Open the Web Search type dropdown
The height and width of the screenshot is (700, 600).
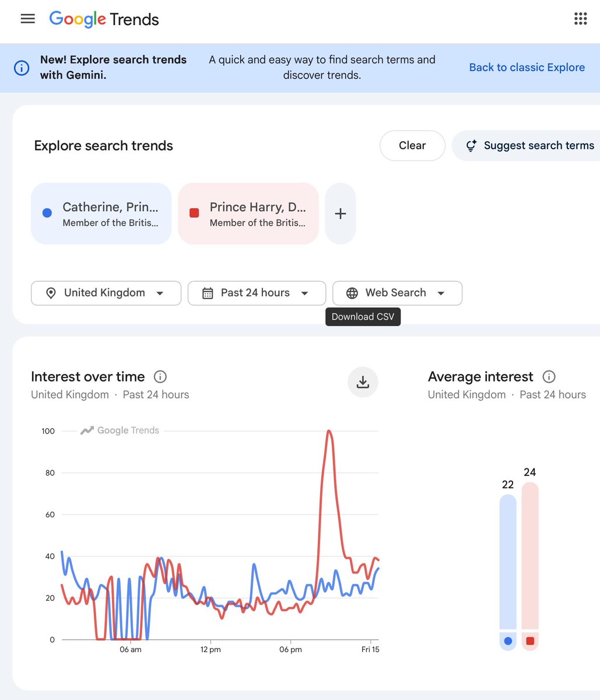[x=397, y=293]
